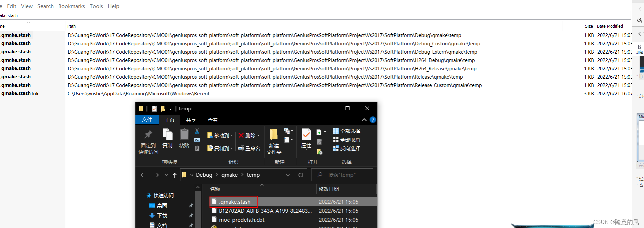Pin folder via 固定到快速访问 icon

click(x=148, y=134)
